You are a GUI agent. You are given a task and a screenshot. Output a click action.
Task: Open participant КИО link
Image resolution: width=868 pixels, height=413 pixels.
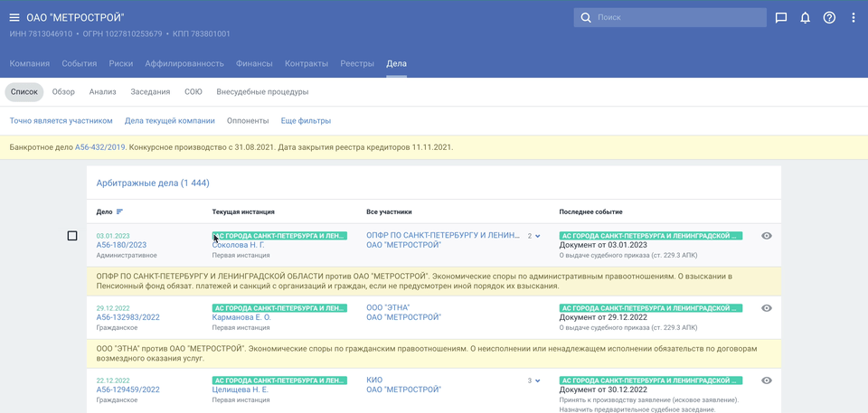[x=374, y=380]
